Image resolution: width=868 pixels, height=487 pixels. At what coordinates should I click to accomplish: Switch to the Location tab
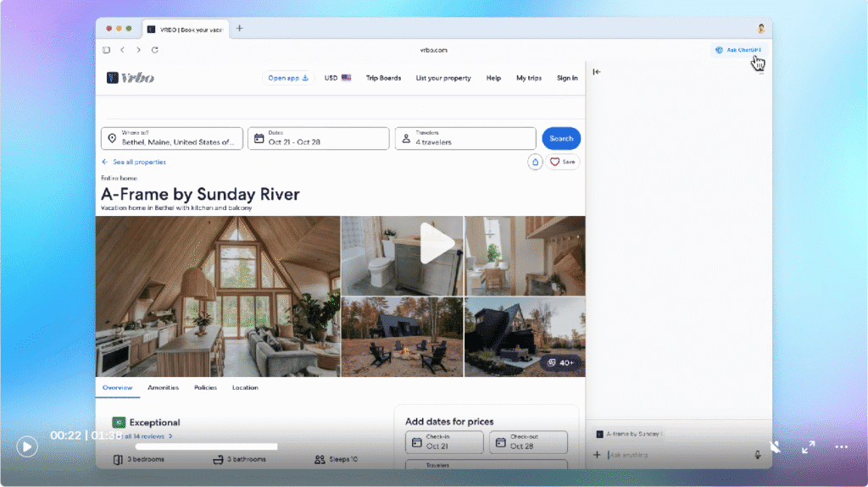coord(245,388)
